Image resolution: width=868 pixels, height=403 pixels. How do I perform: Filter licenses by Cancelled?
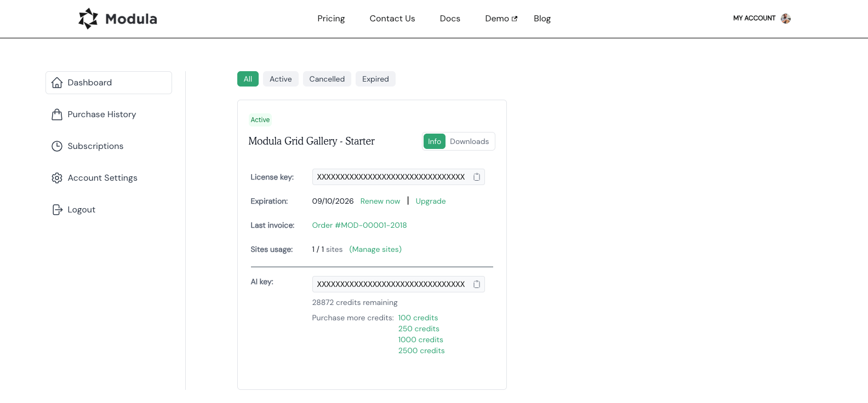pyautogui.click(x=327, y=79)
